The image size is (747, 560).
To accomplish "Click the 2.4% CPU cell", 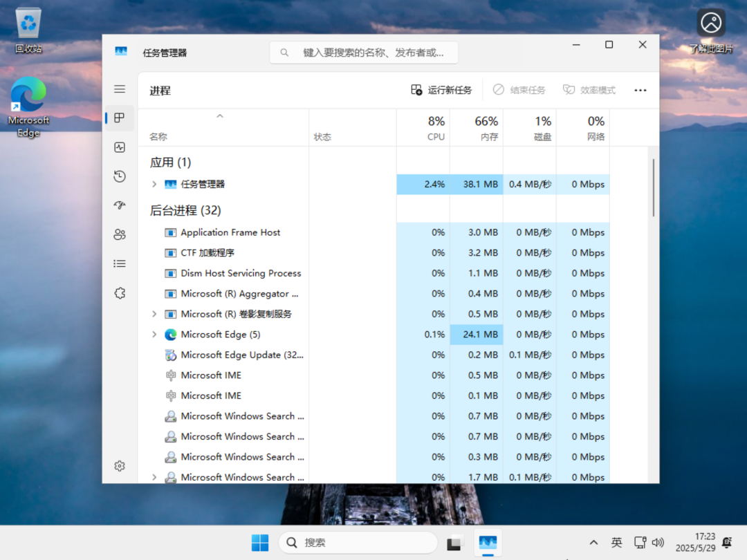I will click(423, 185).
